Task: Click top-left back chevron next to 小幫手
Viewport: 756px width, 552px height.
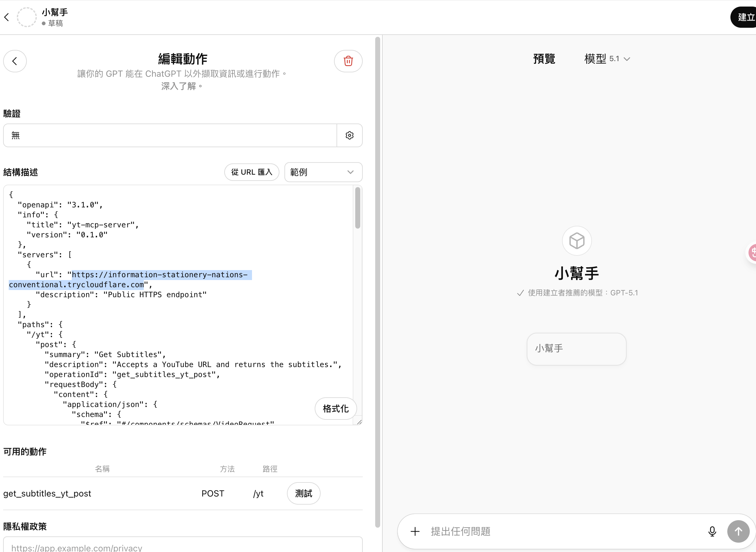Action: pyautogui.click(x=7, y=17)
